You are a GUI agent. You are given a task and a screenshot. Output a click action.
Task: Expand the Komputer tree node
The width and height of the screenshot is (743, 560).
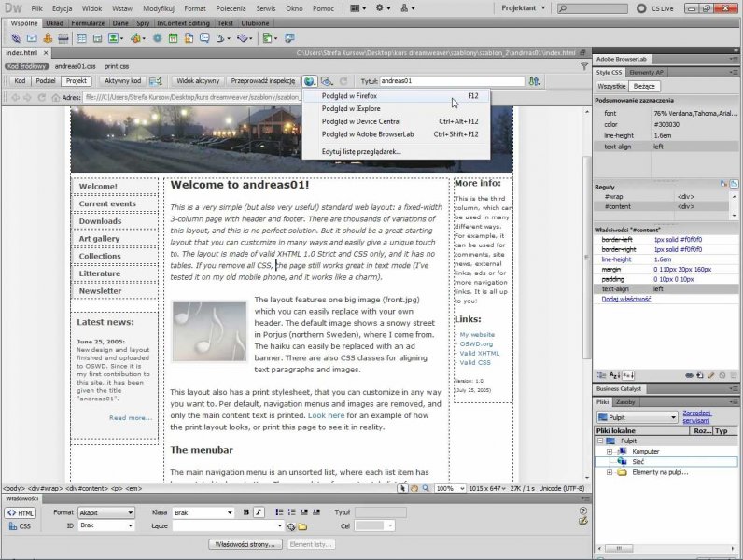tap(610, 451)
